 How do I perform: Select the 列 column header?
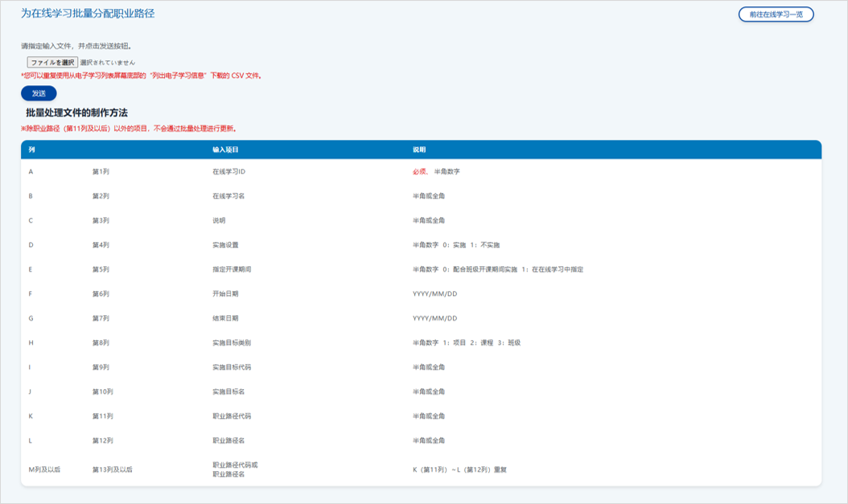31,150
